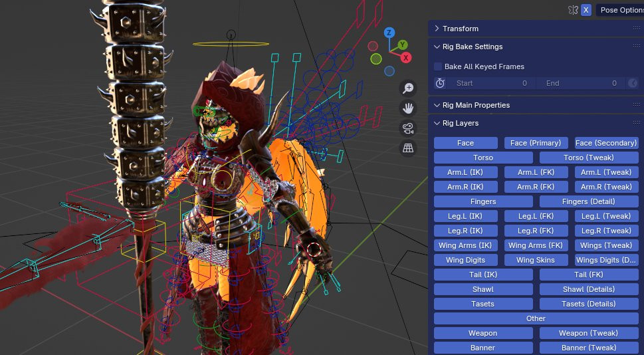Click the stopwatch icon beside Start
The image size is (644, 355).
click(x=440, y=83)
